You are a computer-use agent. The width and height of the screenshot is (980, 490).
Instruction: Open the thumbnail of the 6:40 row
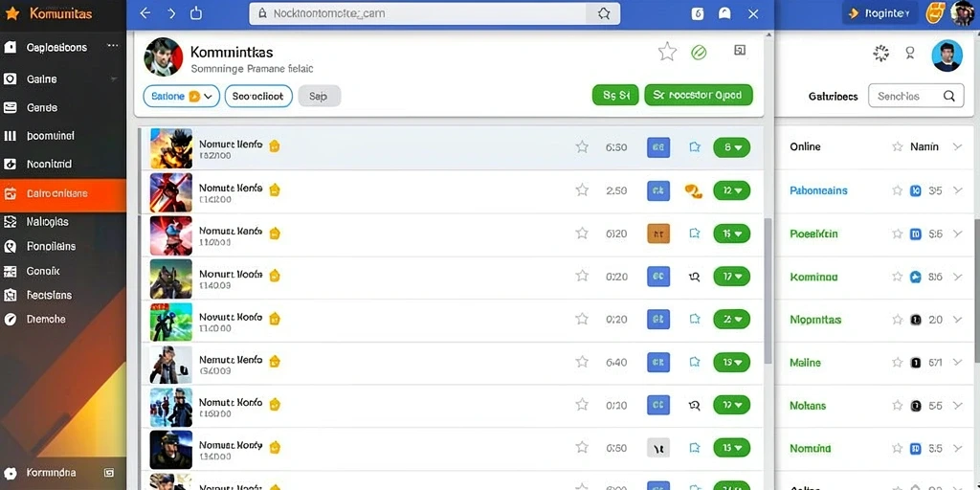[x=170, y=364]
